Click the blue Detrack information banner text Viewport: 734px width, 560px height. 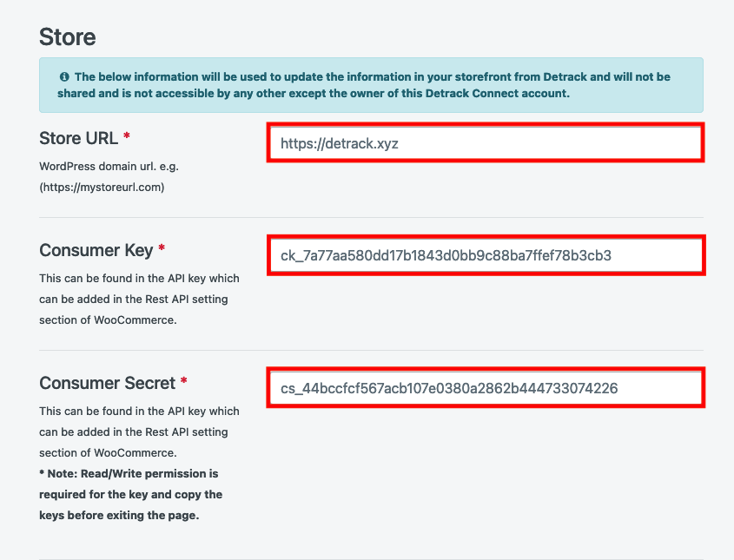[x=364, y=85]
